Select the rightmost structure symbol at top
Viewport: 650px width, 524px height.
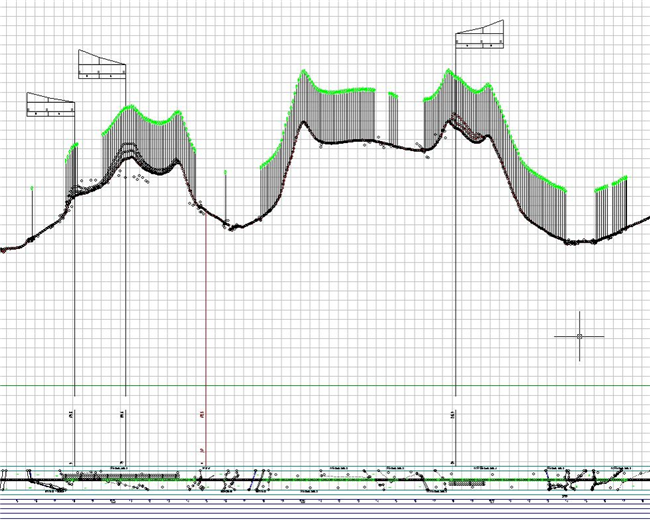pos(480,38)
